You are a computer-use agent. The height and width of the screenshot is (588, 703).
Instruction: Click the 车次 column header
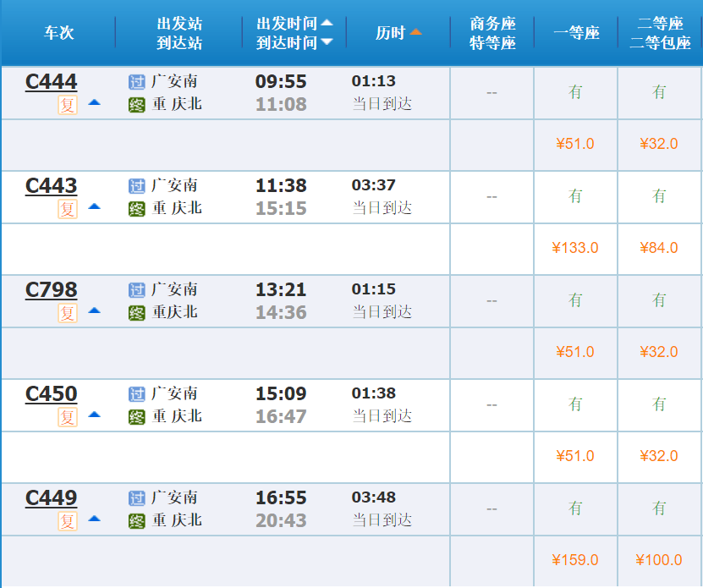58,33
